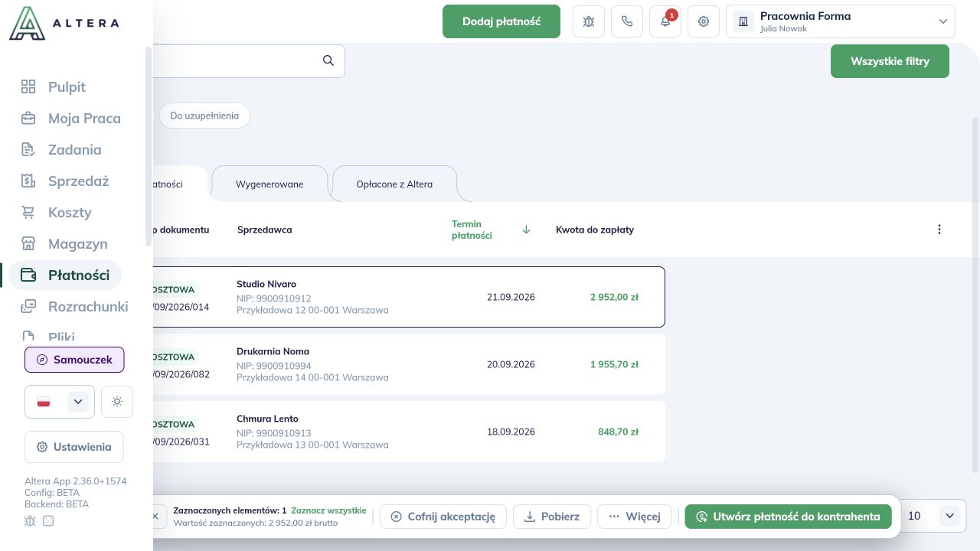Go to Zadania tasks icon
Screen dimensions: 980x551
tap(28, 150)
